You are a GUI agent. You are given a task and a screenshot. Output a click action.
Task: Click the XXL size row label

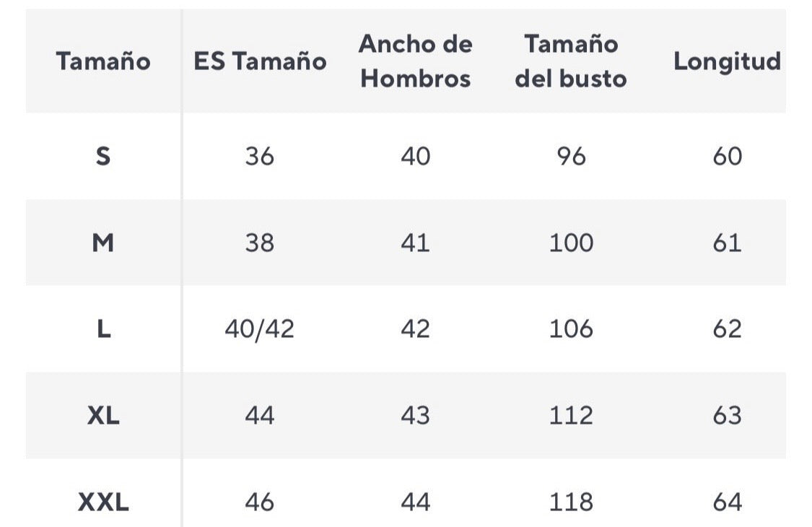click(103, 502)
